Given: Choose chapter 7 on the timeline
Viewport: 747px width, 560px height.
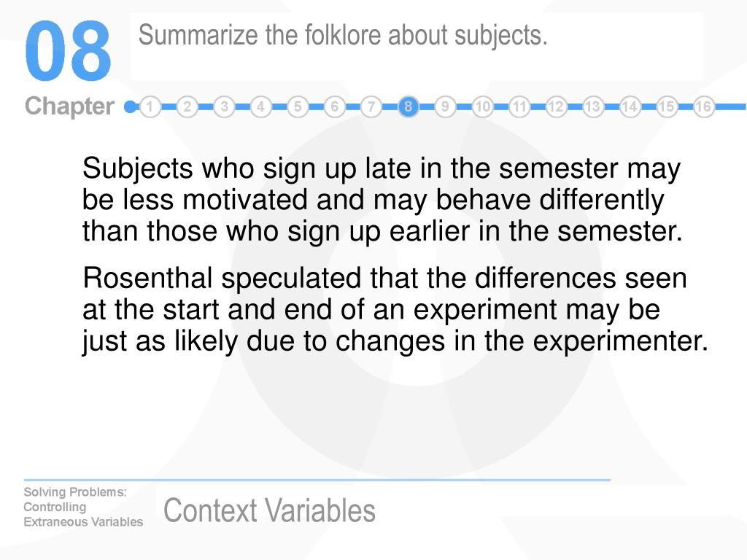Looking at the screenshot, I should [371, 106].
